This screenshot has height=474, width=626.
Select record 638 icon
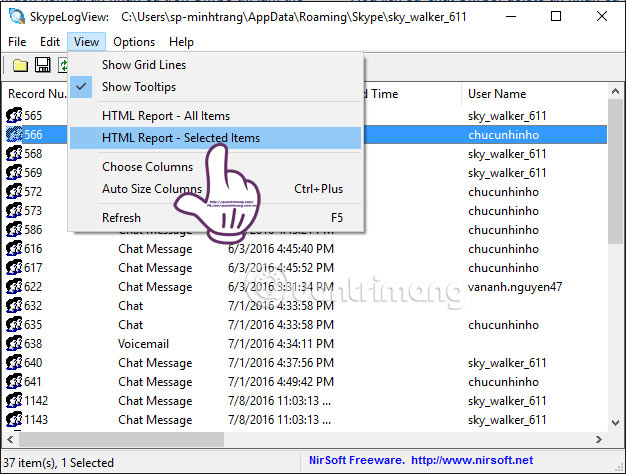coord(14,343)
